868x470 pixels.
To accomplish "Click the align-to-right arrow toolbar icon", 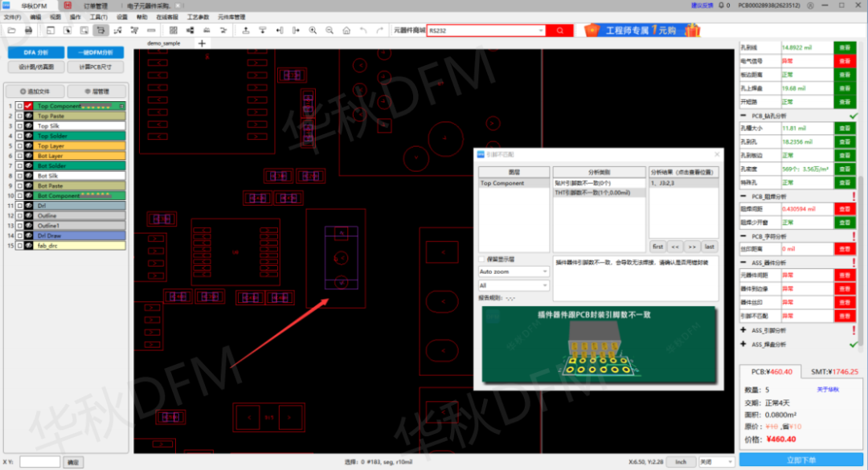I will (x=296, y=31).
